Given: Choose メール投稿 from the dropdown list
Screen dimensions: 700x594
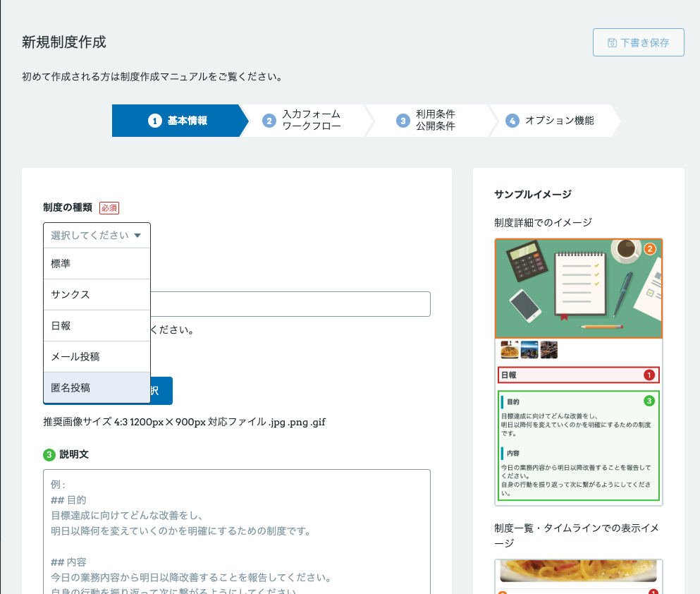Looking at the screenshot, I should tap(97, 357).
